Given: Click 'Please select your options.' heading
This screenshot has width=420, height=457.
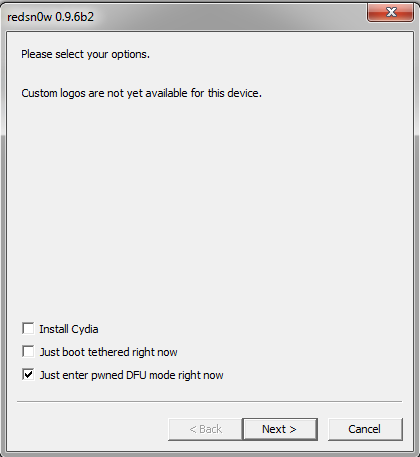Looking at the screenshot, I should click(x=85, y=54).
